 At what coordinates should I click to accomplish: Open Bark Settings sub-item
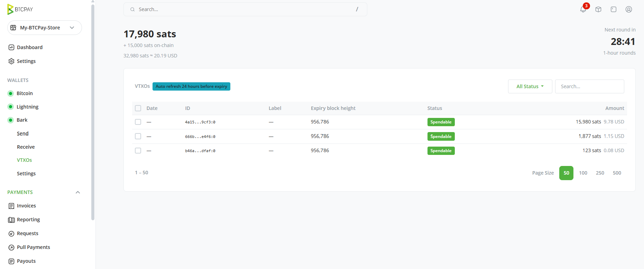(x=26, y=174)
